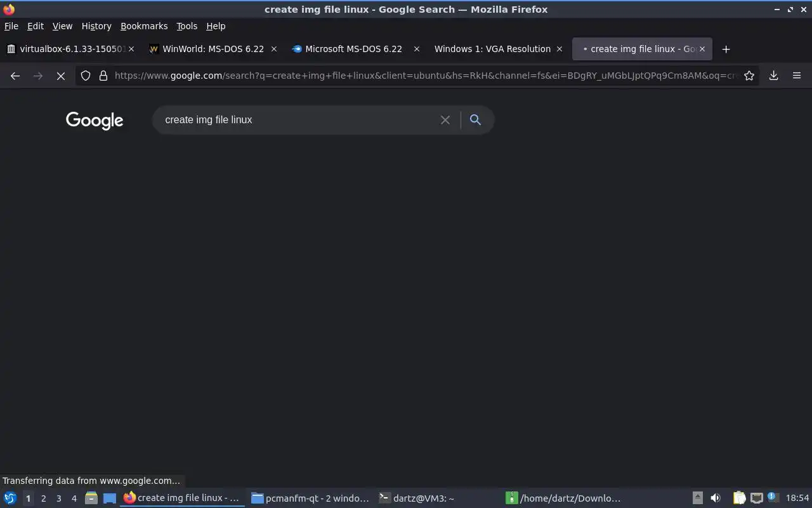Stop loading the page
This screenshot has height=508, width=812.
pyautogui.click(x=61, y=76)
